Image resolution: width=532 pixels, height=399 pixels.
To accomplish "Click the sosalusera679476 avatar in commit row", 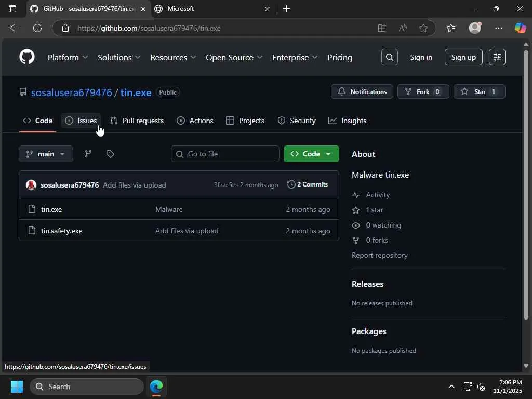I will pyautogui.click(x=31, y=185).
